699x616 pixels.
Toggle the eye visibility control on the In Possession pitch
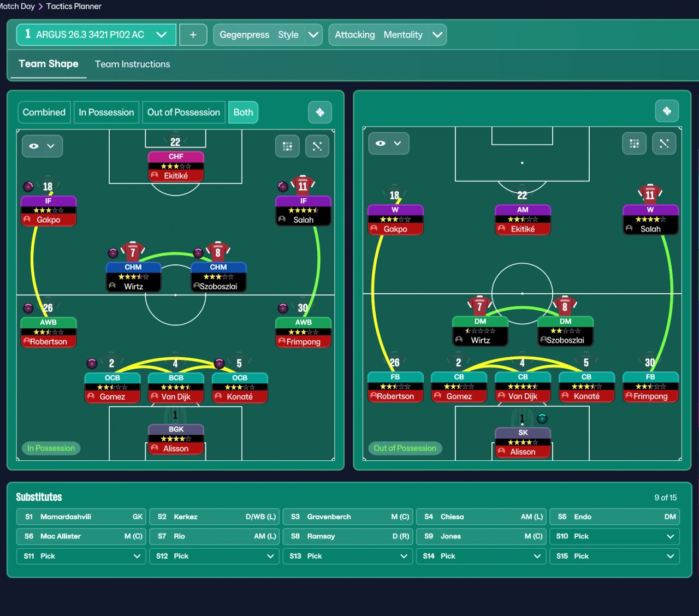tap(42, 146)
